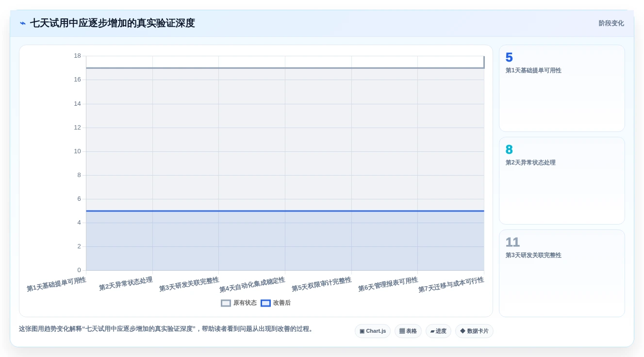This screenshot has height=357, width=644.
Task: Click the x-axis label 第3天研发关联完整性
Action: (x=189, y=284)
